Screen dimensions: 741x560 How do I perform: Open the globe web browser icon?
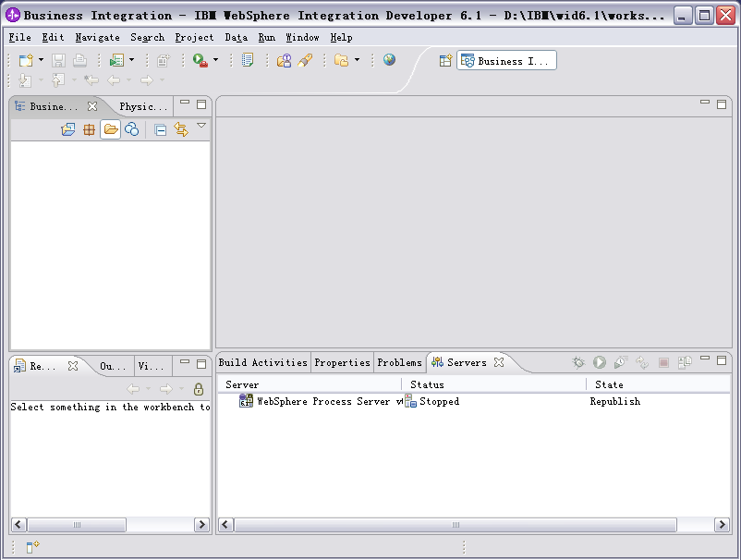pos(389,59)
